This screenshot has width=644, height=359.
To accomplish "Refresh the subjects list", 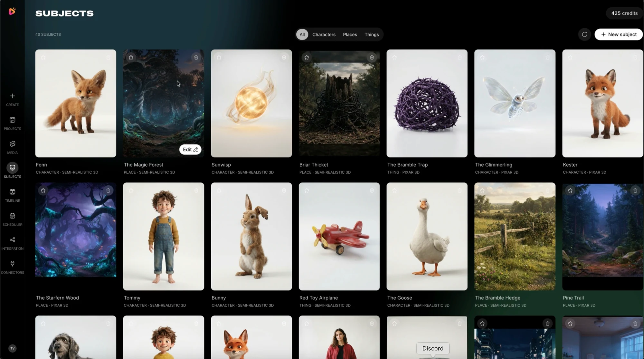I will click(584, 34).
